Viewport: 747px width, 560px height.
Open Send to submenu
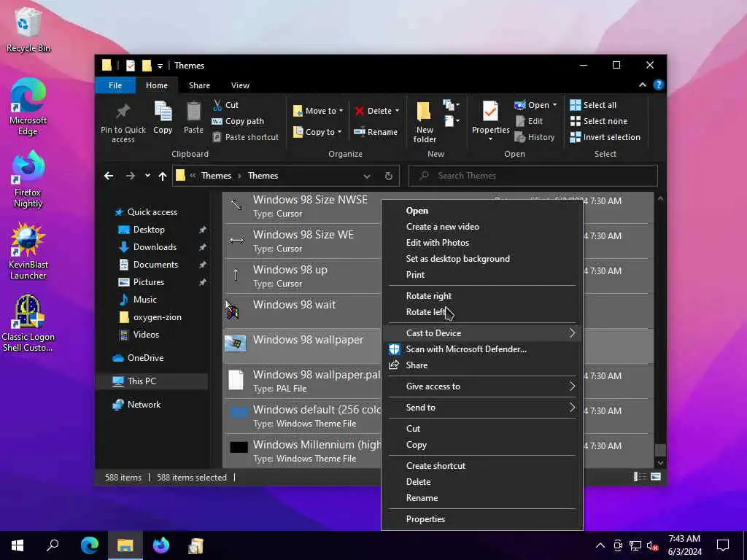[481, 407]
